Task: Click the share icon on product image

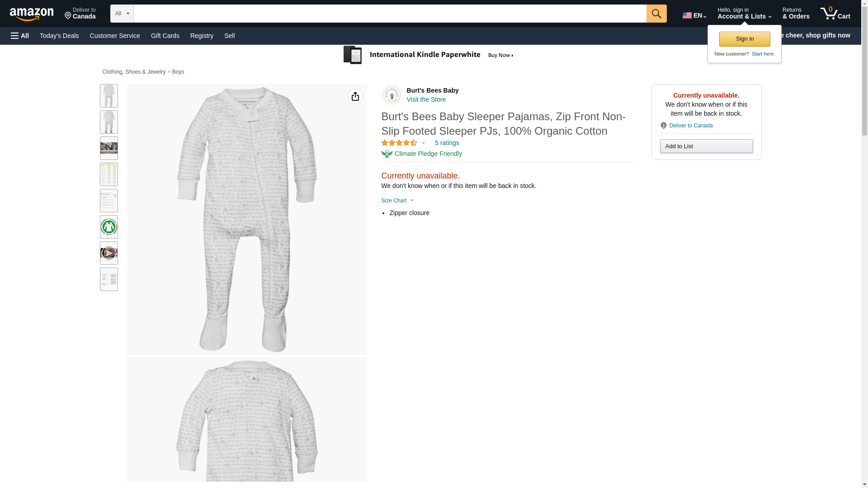Action: pos(355,96)
